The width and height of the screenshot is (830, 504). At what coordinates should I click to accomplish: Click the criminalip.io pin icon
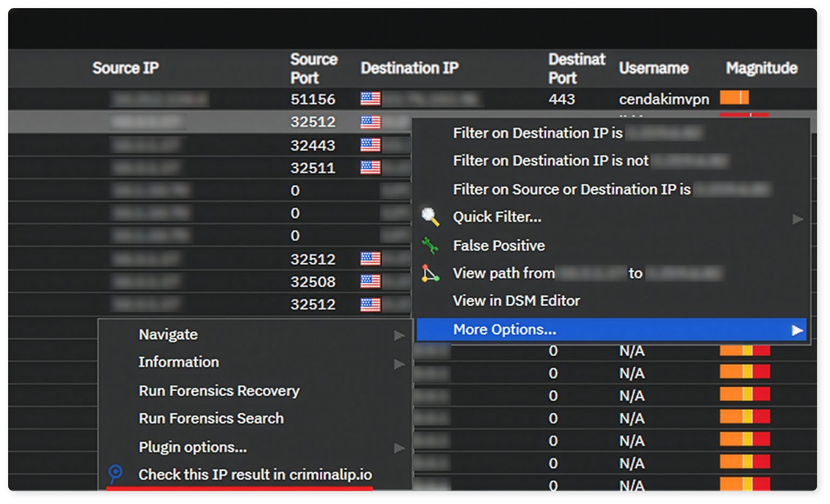115,474
